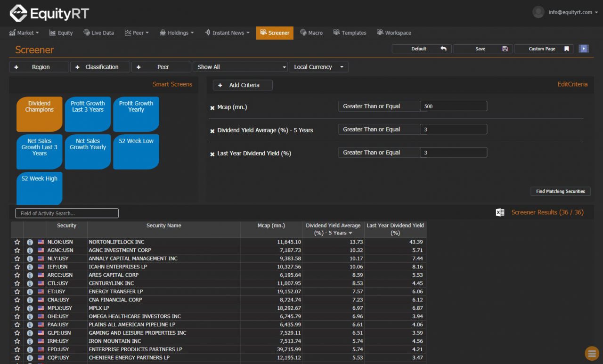
Task: Select the Profit Growth Last 3 Years screen
Action: click(88, 114)
